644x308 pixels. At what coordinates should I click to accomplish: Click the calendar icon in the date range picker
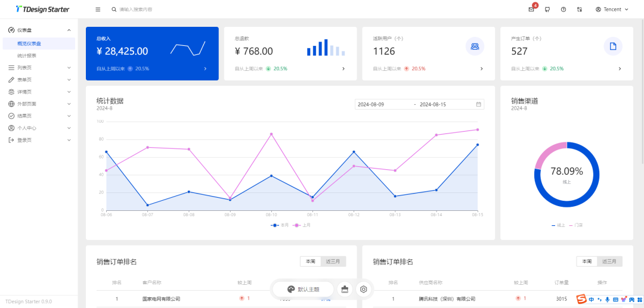(478, 104)
